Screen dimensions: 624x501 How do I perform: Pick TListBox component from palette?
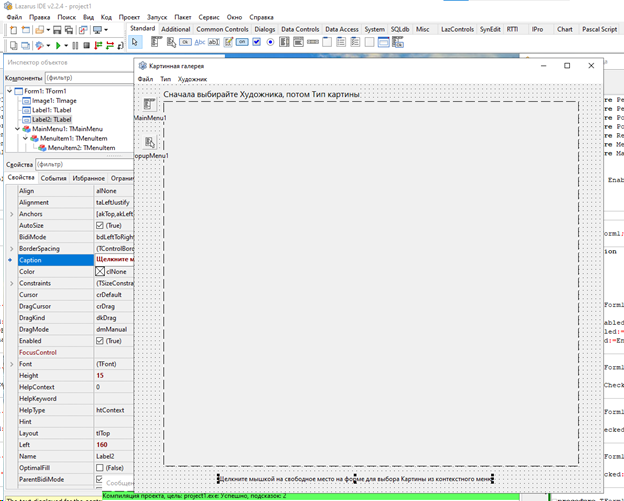pyautogui.click(x=284, y=42)
